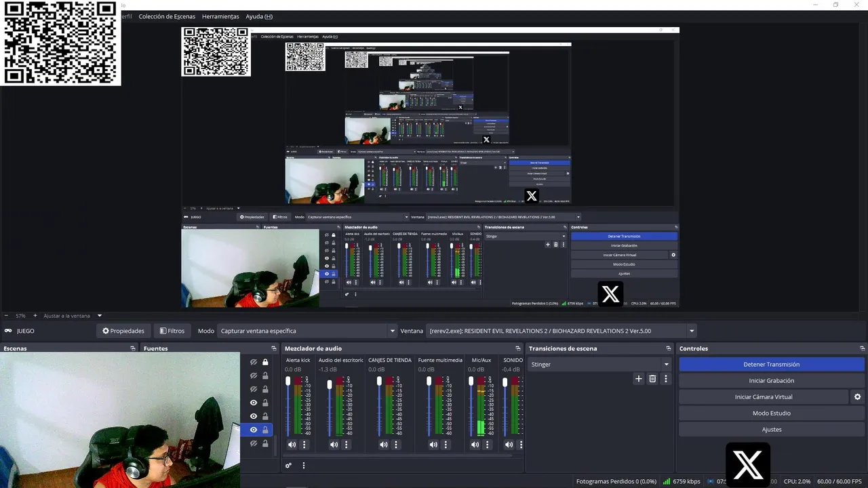868x488 pixels.
Task: Click the CPU: 2.0% status entry
Action: [x=797, y=481]
